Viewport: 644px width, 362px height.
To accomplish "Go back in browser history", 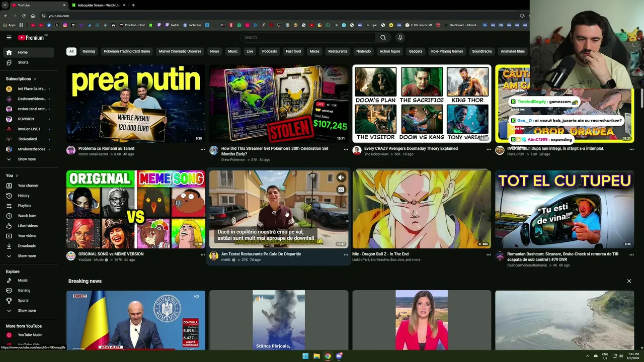I will (x=6, y=16).
